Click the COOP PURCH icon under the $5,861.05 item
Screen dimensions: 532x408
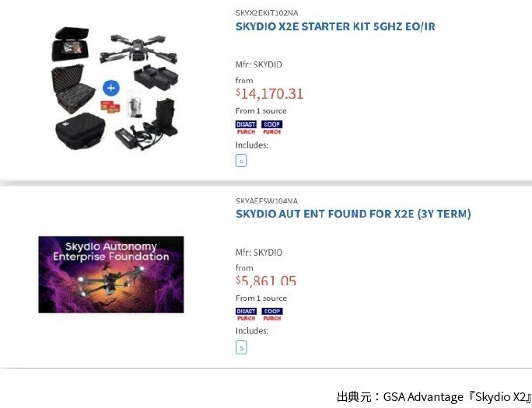tap(272, 315)
